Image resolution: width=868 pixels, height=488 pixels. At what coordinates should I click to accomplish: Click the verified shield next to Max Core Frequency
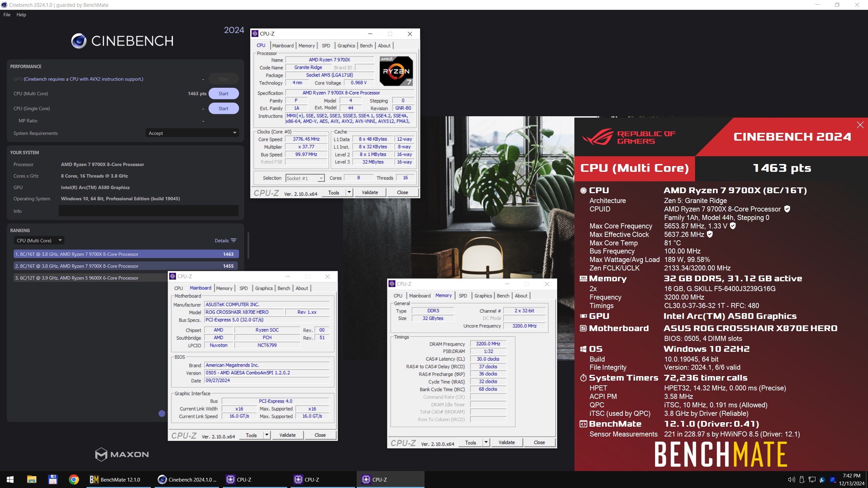tap(733, 226)
